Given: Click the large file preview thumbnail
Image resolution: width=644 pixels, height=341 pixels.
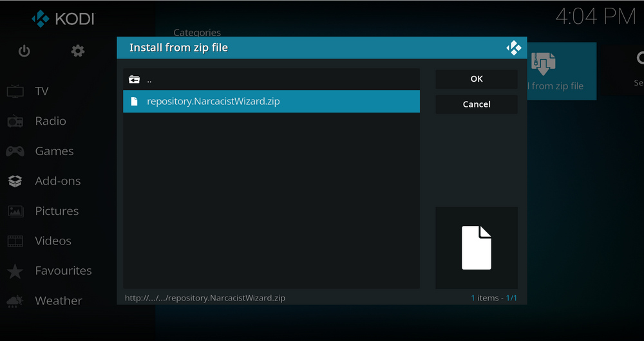Looking at the screenshot, I should point(477,248).
